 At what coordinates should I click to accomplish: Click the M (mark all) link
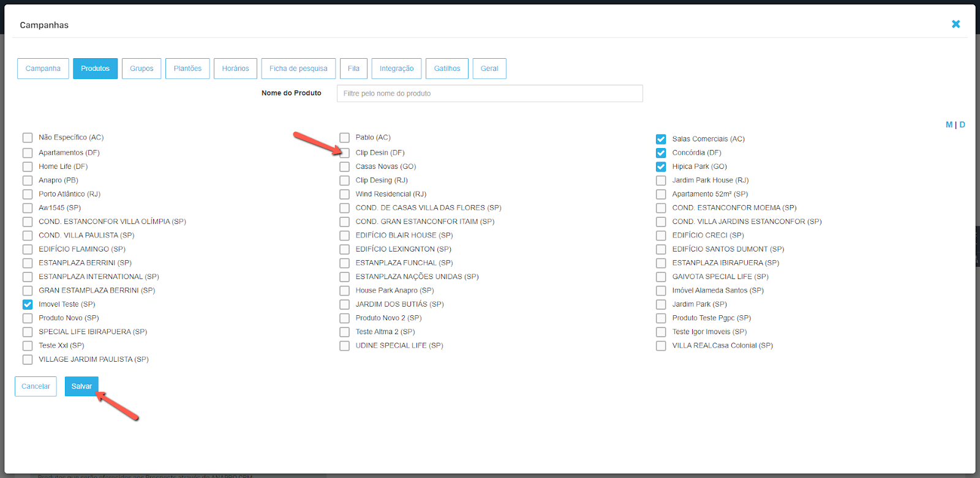tap(949, 125)
